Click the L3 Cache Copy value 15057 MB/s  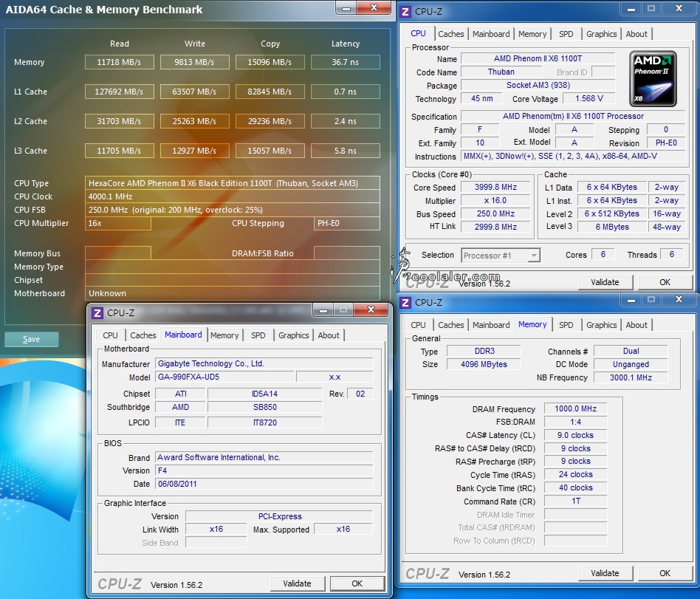point(270,151)
